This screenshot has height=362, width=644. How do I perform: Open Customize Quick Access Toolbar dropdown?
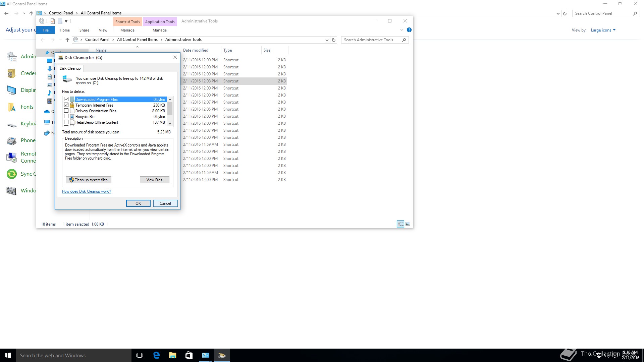point(66,21)
